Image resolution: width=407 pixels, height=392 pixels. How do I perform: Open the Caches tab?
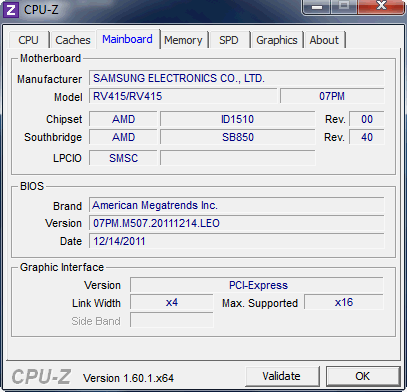coord(73,40)
